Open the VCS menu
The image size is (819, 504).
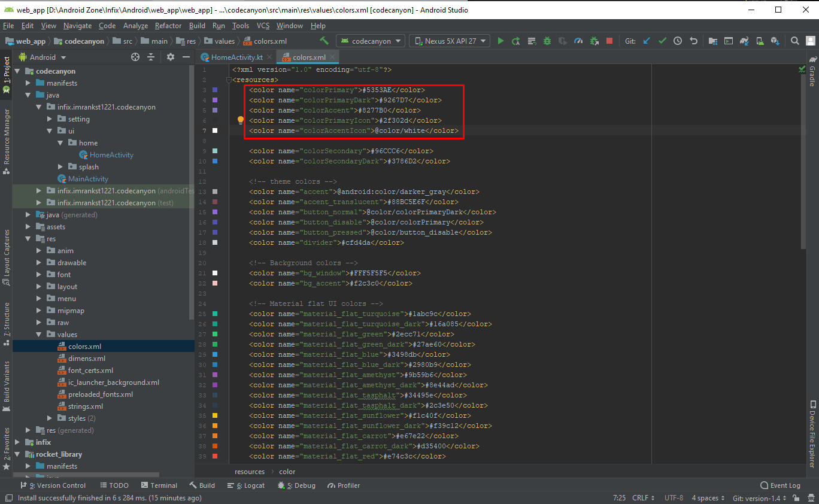pyautogui.click(x=264, y=26)
